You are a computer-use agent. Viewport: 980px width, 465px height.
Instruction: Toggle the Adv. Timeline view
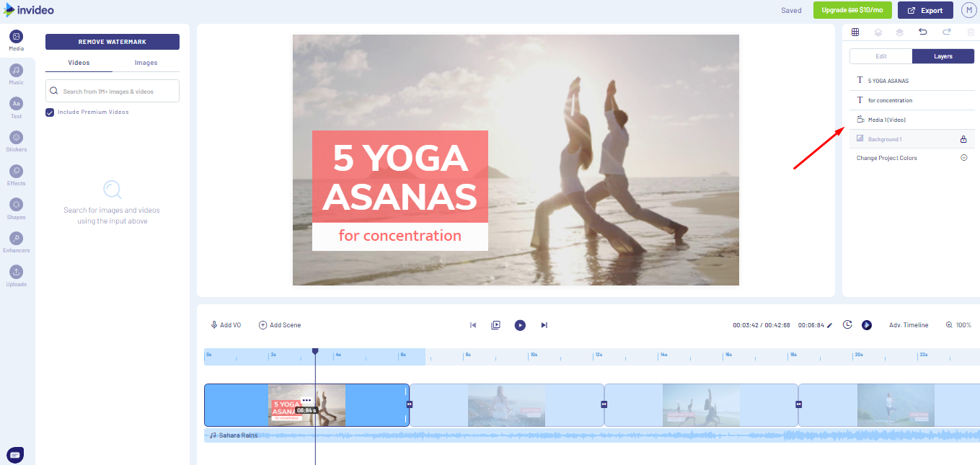(x=908, y=324)
